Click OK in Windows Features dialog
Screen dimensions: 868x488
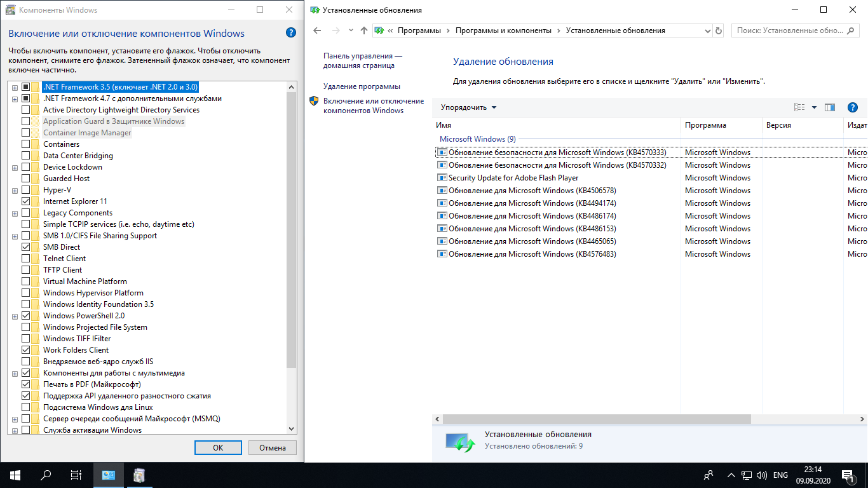click(x=218, y=447)
